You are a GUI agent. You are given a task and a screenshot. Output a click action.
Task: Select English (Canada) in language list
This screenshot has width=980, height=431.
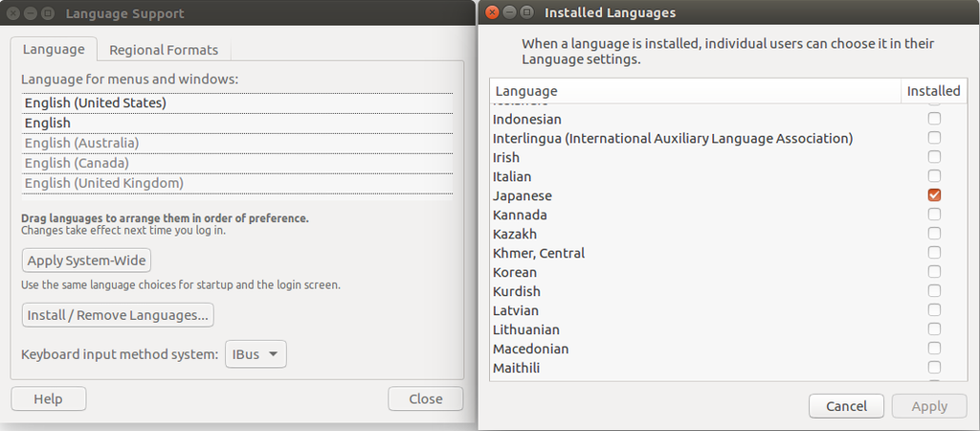click(237, 163)
